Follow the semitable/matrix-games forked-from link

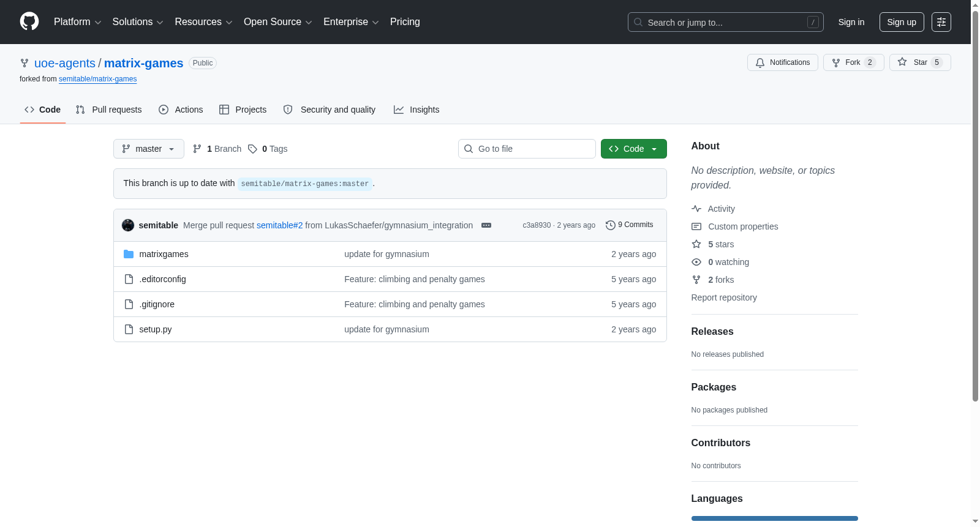[x=98, y=79]
